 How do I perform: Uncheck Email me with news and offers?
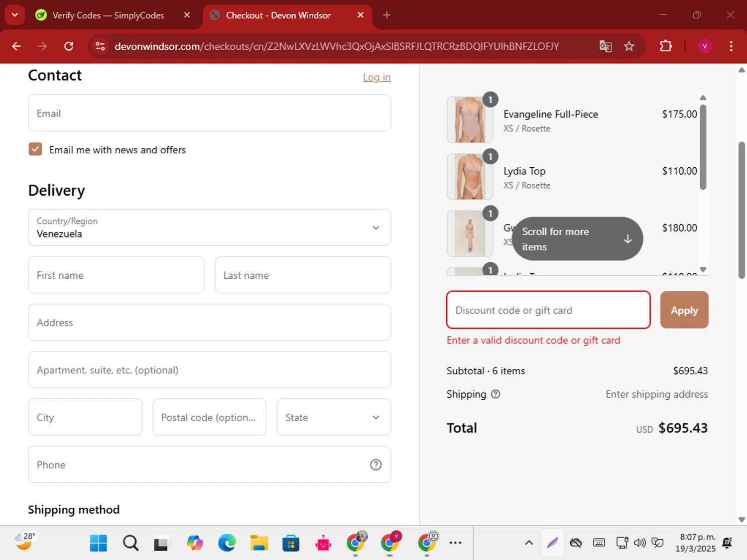(35, 149)
